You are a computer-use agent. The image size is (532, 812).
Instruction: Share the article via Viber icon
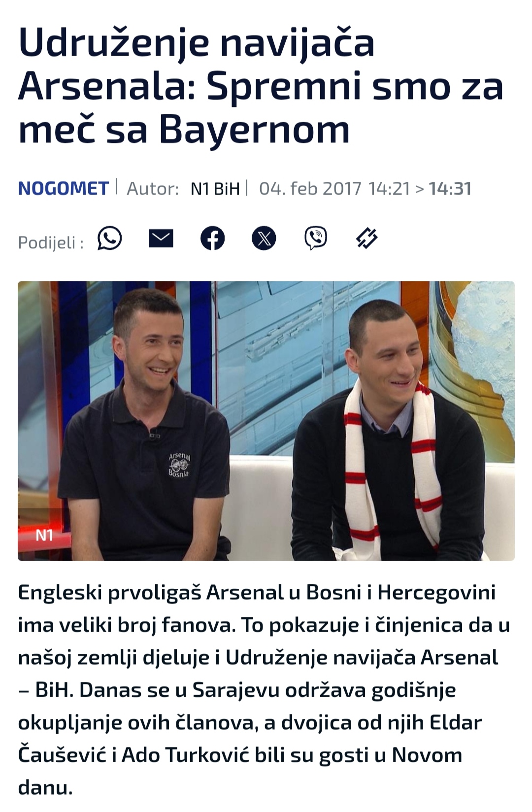(x=316, y=238)
